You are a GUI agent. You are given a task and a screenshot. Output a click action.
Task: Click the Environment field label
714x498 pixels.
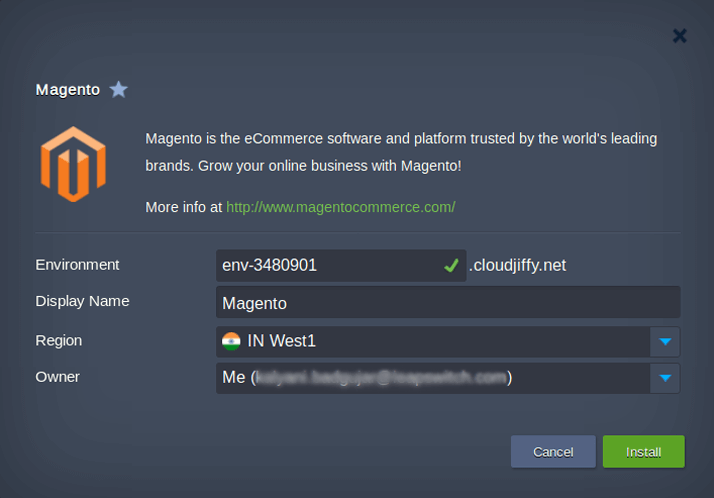[77, 265]
